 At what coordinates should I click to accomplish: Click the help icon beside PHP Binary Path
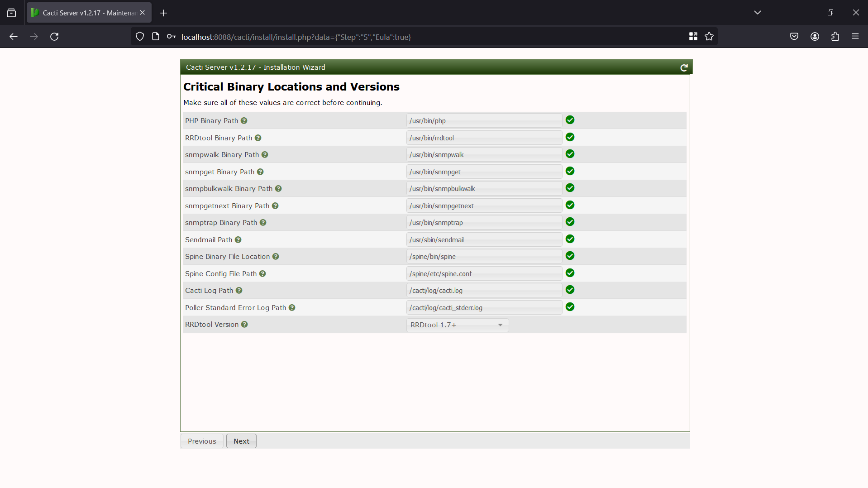click(x=244, y=121)
